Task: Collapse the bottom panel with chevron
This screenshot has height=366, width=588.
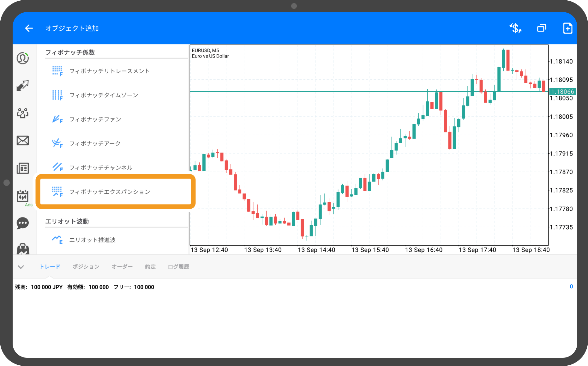Action: pyautogui.click(x=21, y=267)
